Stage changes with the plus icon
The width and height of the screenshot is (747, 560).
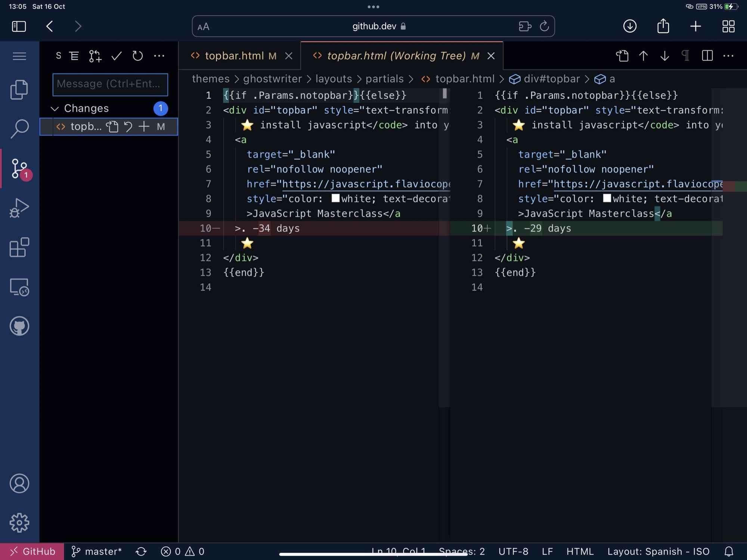pos(144,127)
